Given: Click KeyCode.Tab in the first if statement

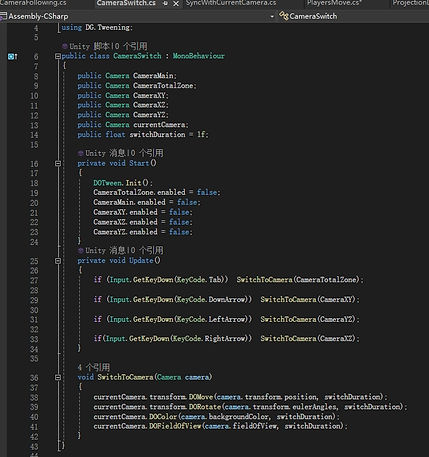Looking at the screenshot, I should coord(199,280).
